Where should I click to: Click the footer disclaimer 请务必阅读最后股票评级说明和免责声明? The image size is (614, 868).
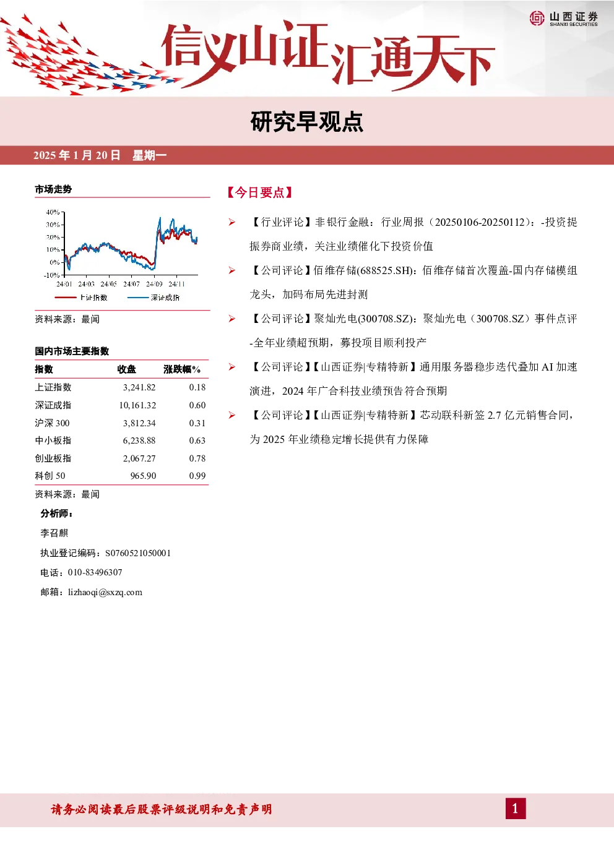(x=162, y=809)
